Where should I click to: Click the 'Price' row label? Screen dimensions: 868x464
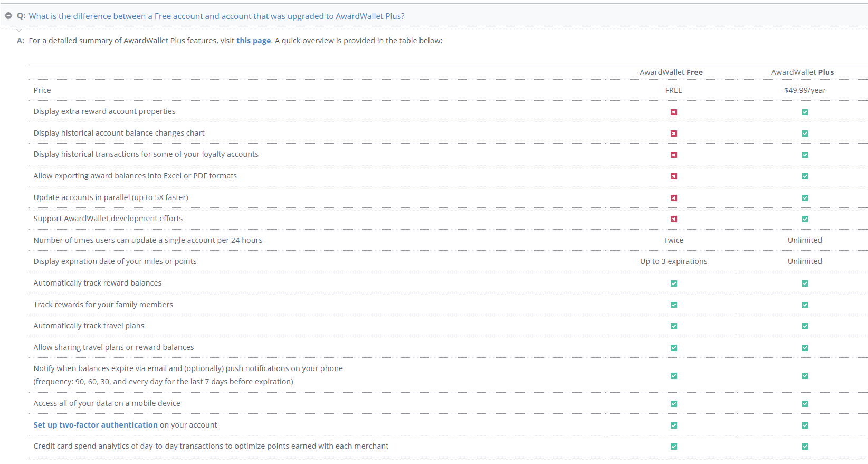[42, 90]
